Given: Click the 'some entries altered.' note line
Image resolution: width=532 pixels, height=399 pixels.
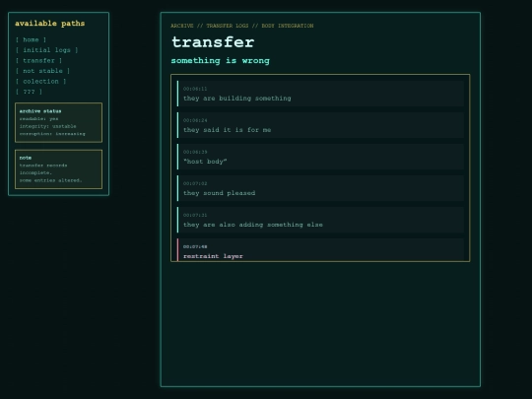Looking at the screenshot, I should (x=50, y=180).
